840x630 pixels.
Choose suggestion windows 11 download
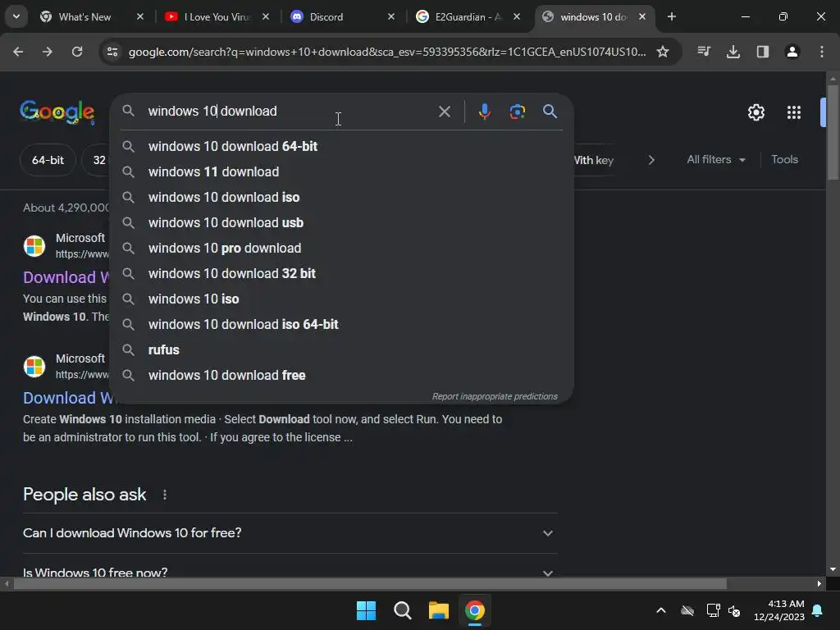[x=342, y=171]
